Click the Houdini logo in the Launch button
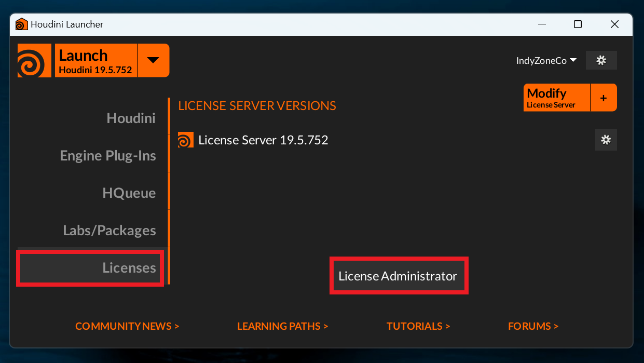The width and height of the screenshot is (644, 363). click(34, 61)
